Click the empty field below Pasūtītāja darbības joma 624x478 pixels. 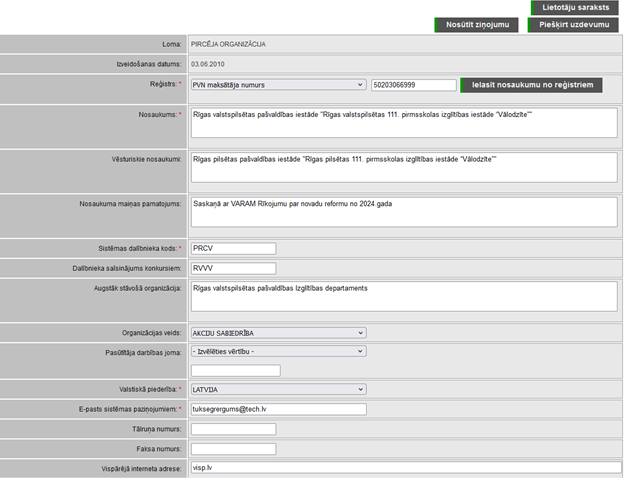pyautogui.click(x=235, y=370)
